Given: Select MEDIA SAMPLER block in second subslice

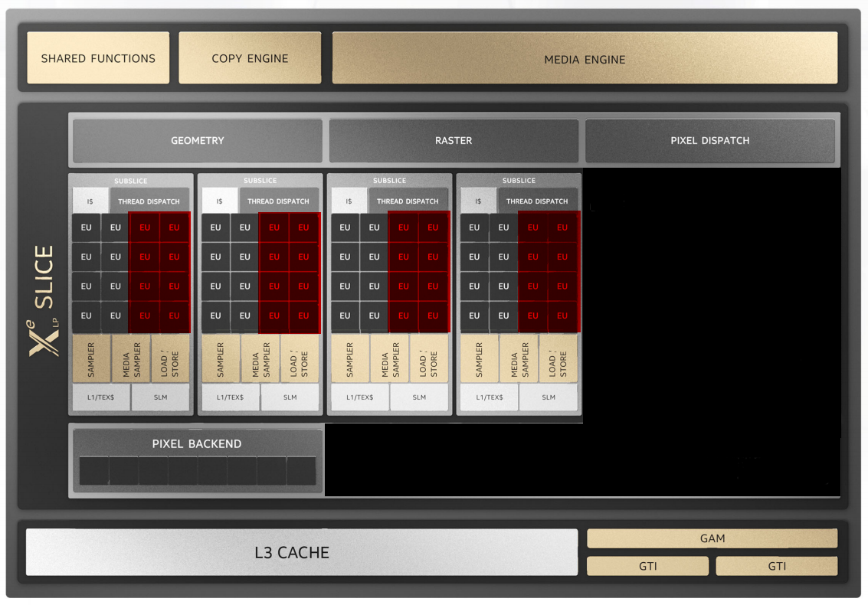Looking at the screenshot, I should coord(260,358).
